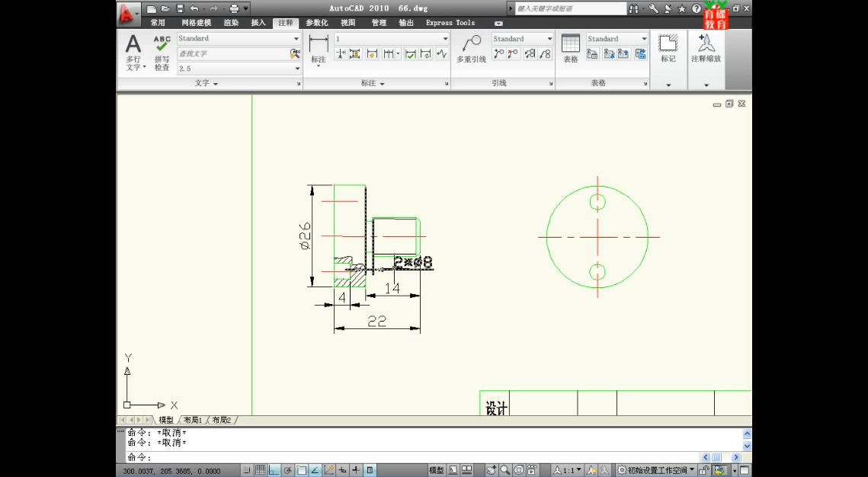Click the collect leaders icon
Viewport: 868px width, 477px height.
click(x=546, y=53)
